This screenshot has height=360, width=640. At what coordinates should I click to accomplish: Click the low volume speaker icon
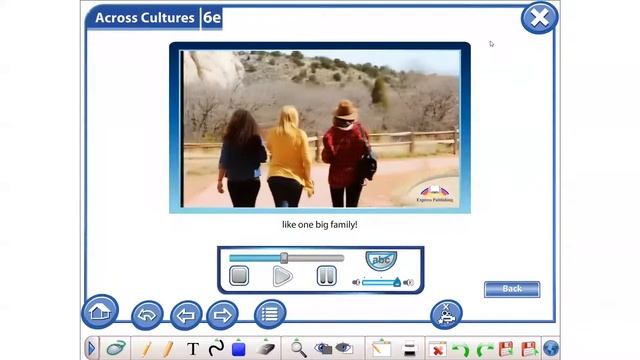356,282
